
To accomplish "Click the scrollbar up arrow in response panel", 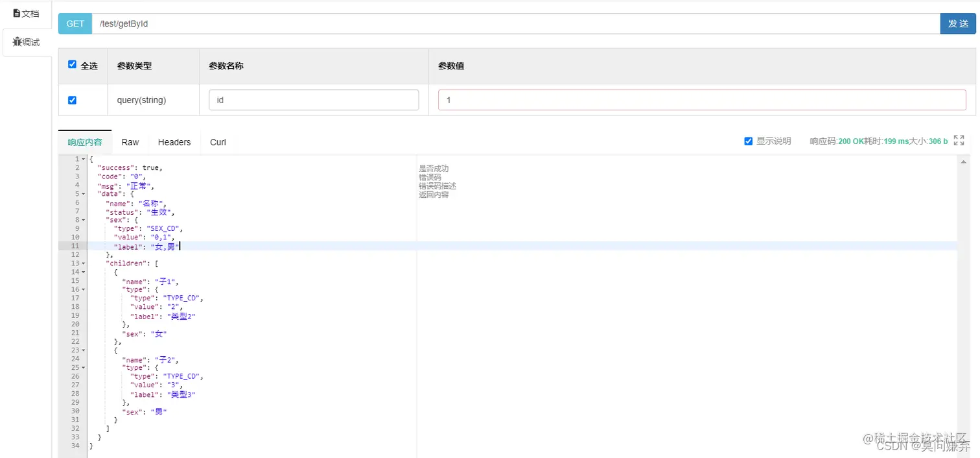I will (963, 162).
